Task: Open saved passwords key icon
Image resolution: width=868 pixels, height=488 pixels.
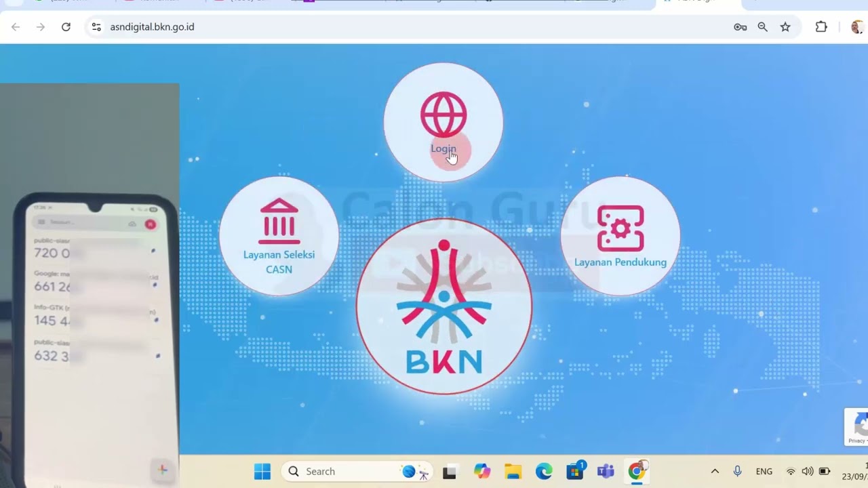Action: (741, 27)
